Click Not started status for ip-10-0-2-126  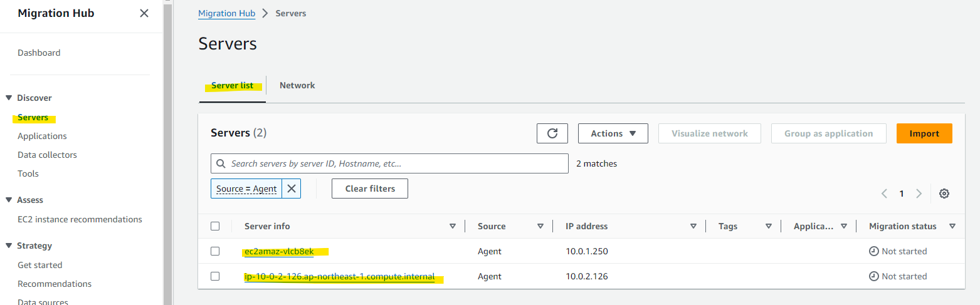904,276
